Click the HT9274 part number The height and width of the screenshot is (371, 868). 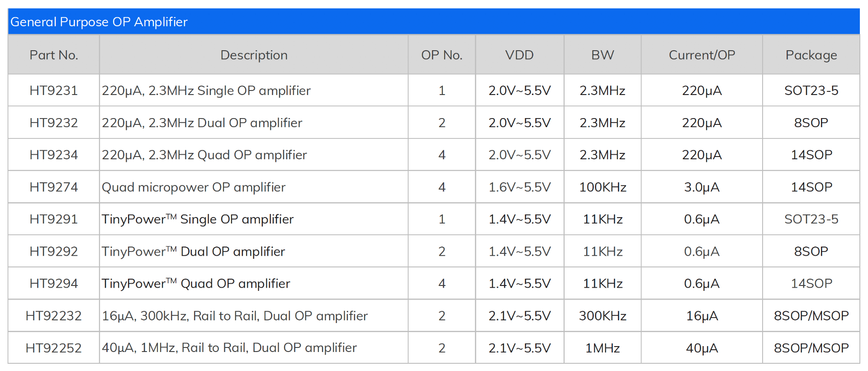click(x=53, y=187)
